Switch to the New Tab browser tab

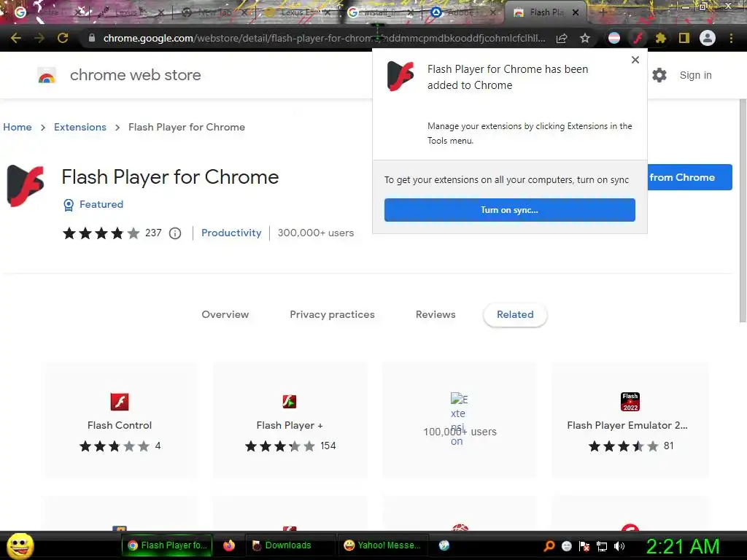coord(215,13)
